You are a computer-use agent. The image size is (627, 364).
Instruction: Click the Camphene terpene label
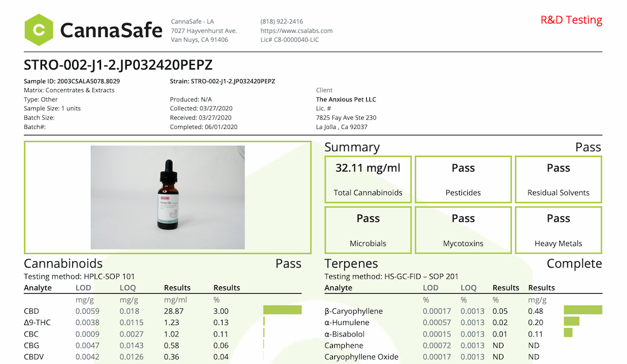(344, 346)
